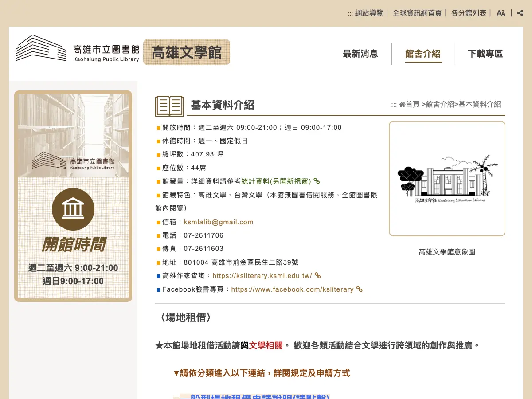Image resolution: width=532 pixels, height=399 pixels.
Task: Click fax number 07-2611603
Action: coord(203,249)
